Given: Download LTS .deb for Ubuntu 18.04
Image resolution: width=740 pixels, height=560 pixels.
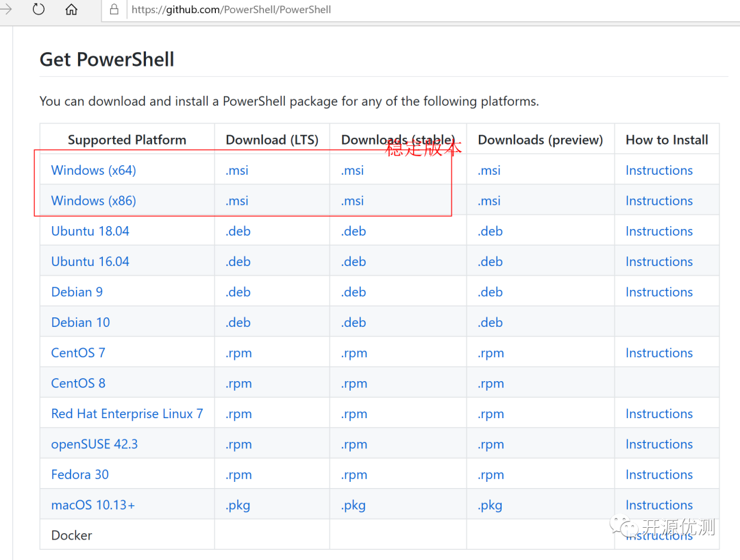Looking at the screenshot, I should coord(238,232).
